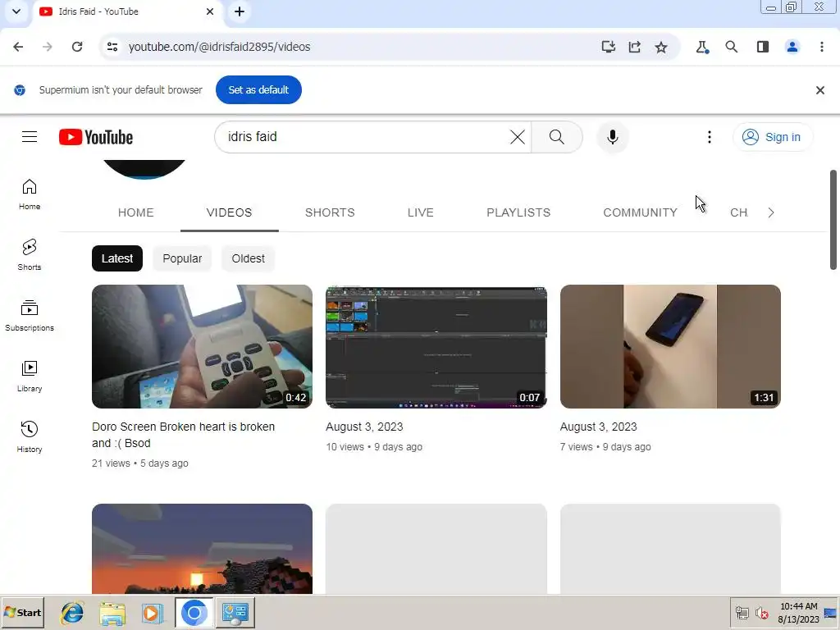Show more channel tabs with right chevron
840x630 pixels.
click(x=770, y=212)
